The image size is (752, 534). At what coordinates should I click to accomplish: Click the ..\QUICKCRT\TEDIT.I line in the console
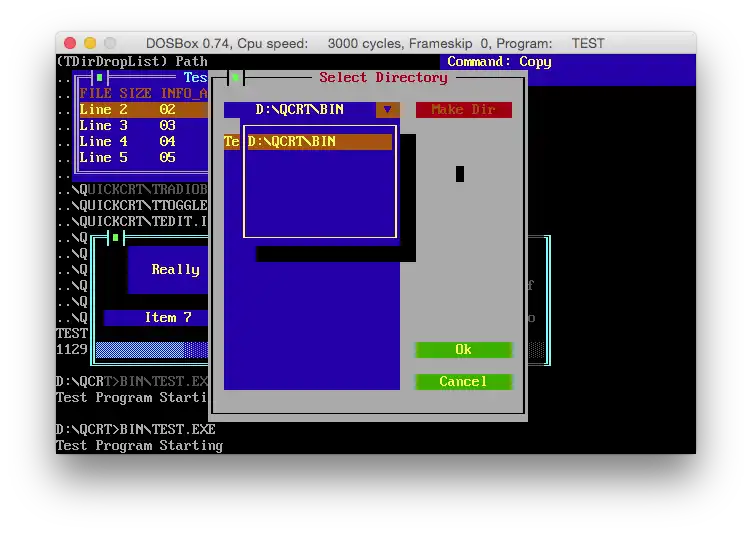132,222
